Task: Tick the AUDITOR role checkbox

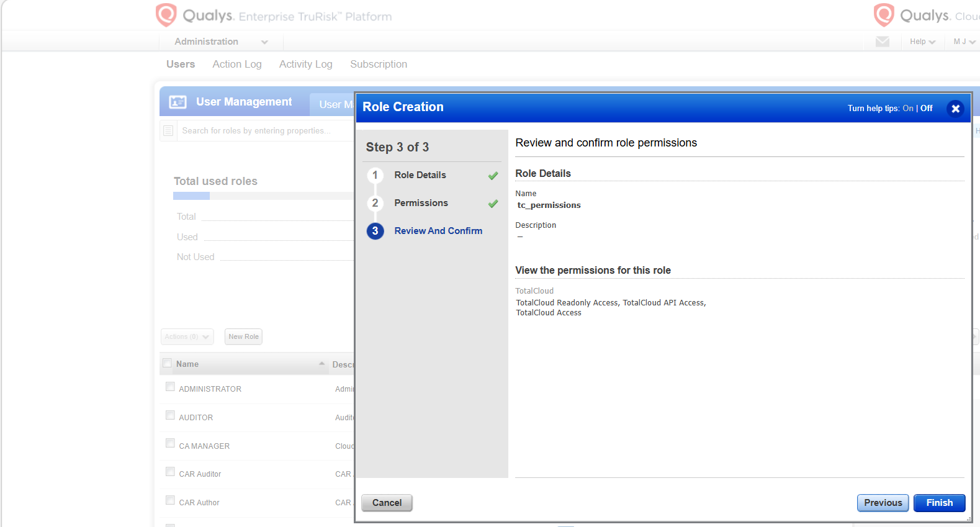Action: point(170,415)
